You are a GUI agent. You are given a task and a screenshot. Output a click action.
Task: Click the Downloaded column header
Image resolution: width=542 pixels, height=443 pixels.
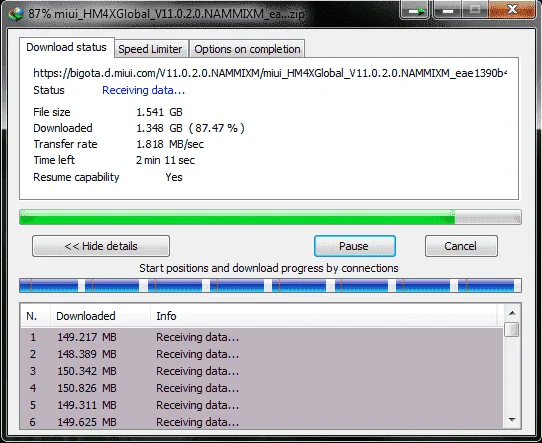[x=101, y=316]
